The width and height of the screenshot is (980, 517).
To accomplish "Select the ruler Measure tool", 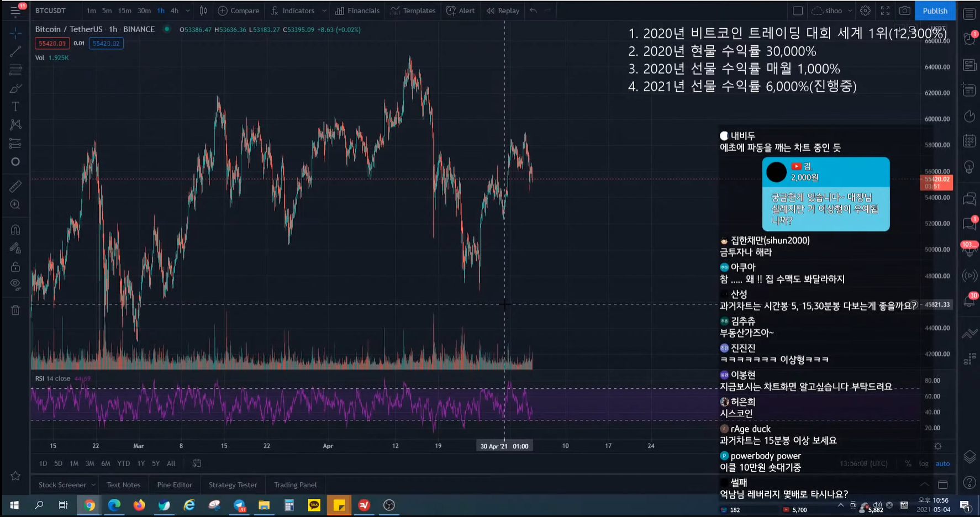I will [15, 186].
